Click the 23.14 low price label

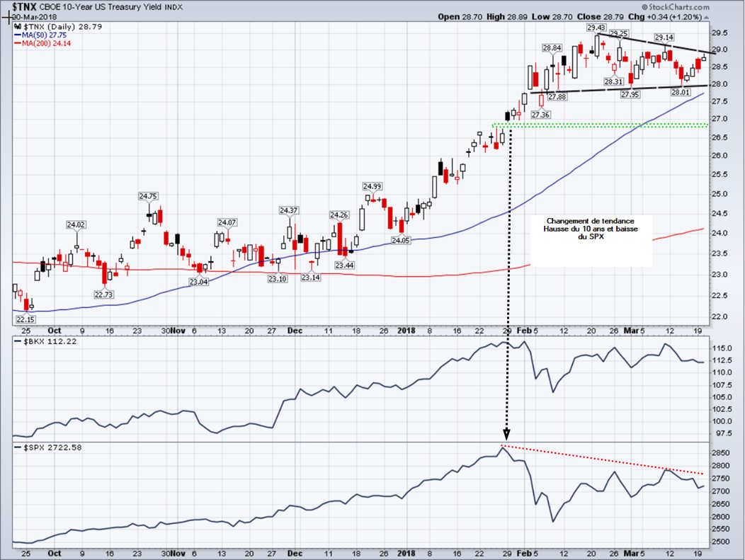pyautogui.click(x=311, y=278)
